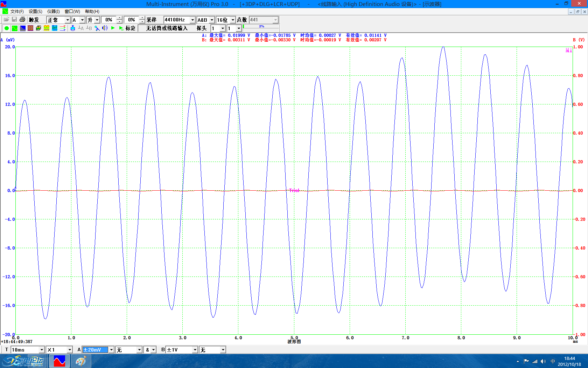The height and width of the screenshot is (368, 588).
Task: Click the blue flask calibration icon
Action: (x=73, y=28)
